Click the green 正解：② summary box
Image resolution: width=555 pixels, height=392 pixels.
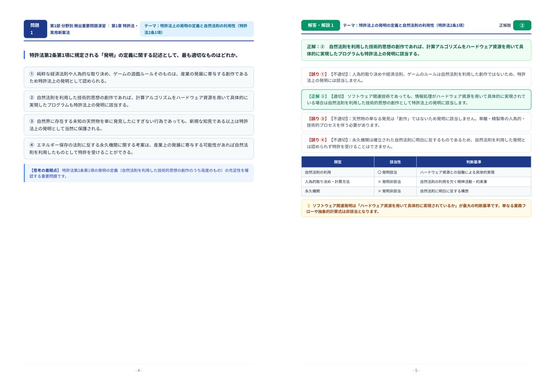point(416,50)
